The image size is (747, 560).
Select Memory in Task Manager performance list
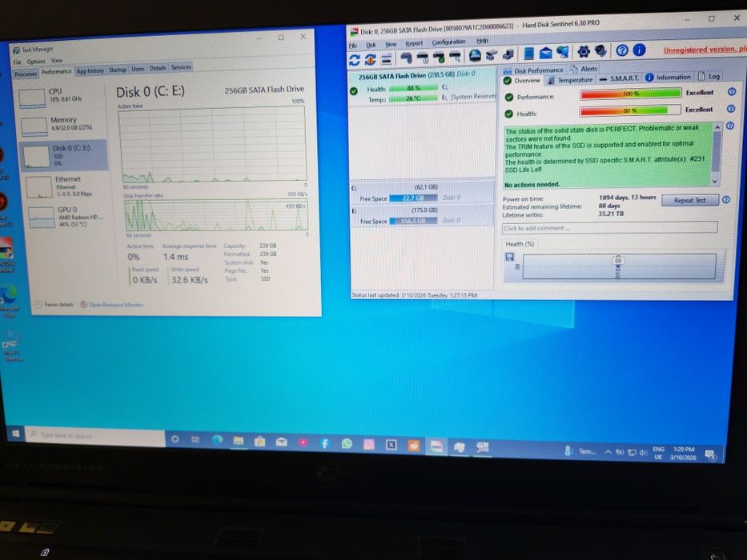(63, 124)
